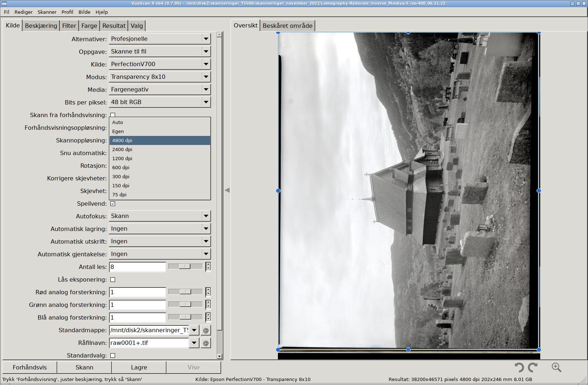
Task: Select Egen in the resolution list
Action: click(160, 131)
